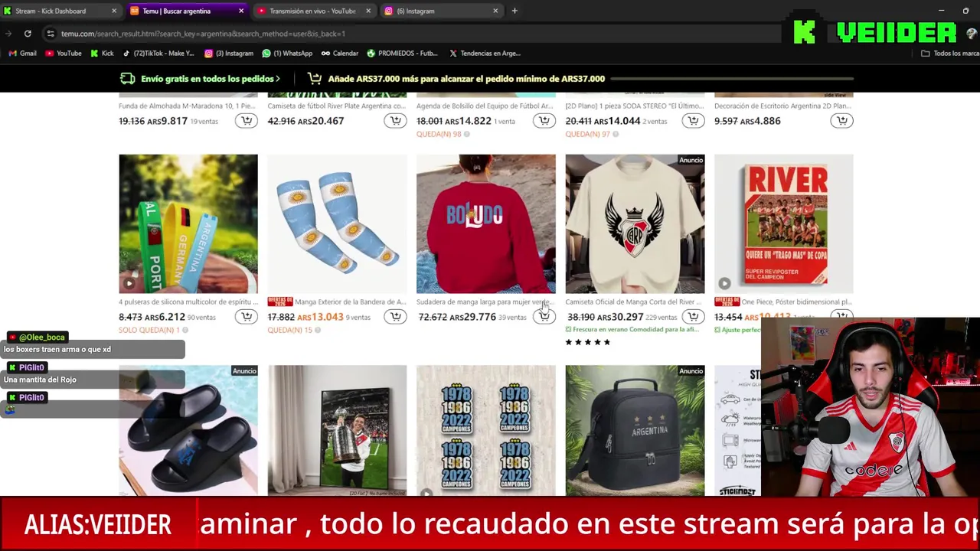This screenshot has width=980, height=551.
Task: Add SODA STEREO 2D Plano to cart
Action: (693, 121)
